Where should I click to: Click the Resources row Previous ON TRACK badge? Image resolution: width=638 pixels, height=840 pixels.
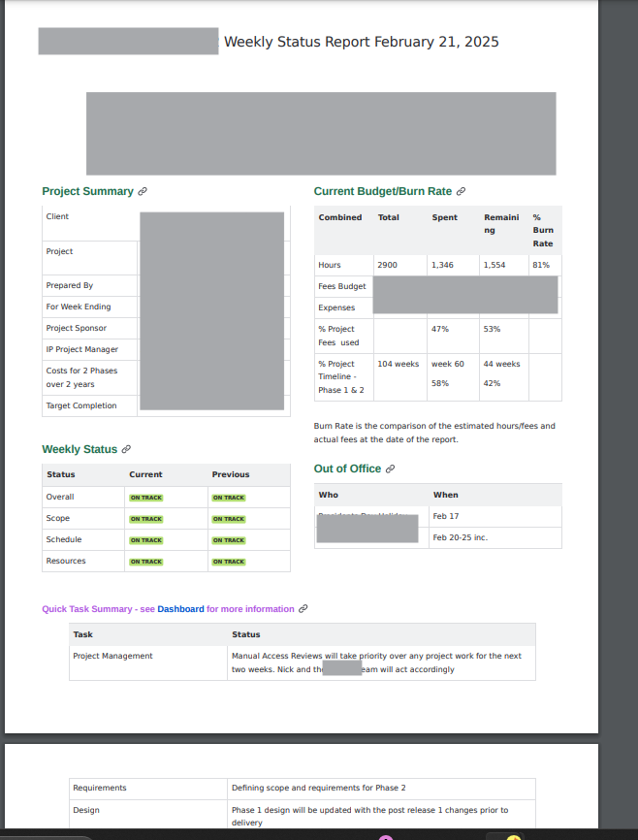click(x=229, y=562)
